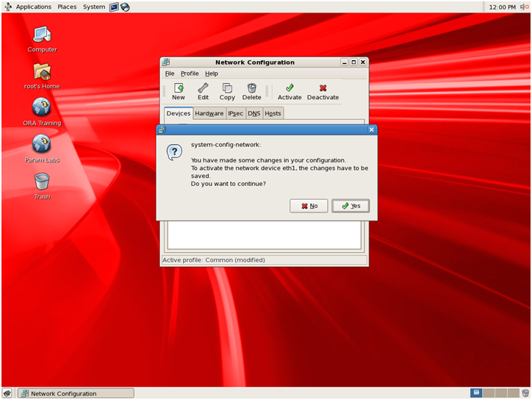Close the Network Configuration window
Screen dimensions: 532x400
pos(363,63)
